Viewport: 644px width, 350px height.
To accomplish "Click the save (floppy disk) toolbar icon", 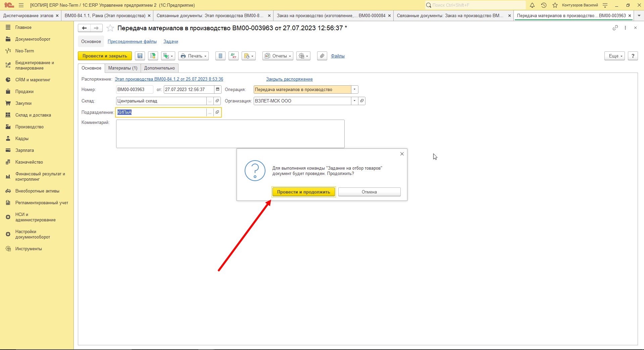I will tap(140, 56).
